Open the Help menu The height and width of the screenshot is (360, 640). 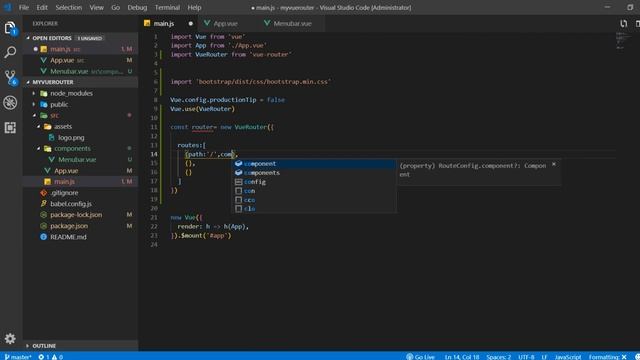[194, 7]
